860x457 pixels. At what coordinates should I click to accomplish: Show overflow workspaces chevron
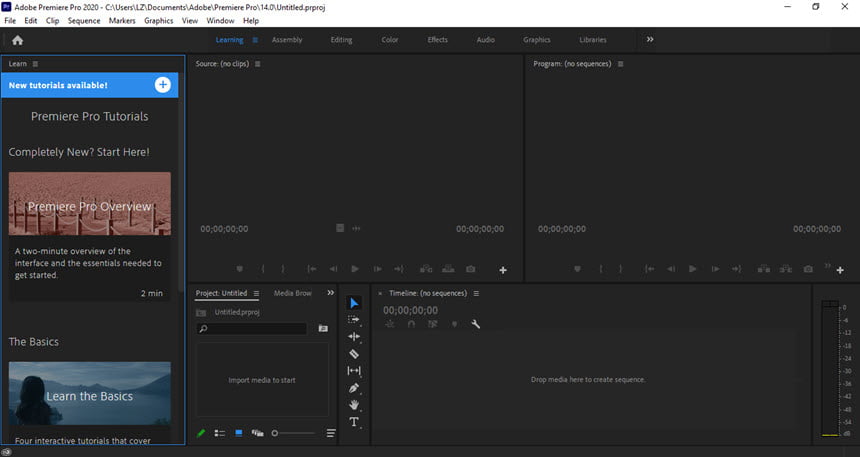[x=650, y=40]
